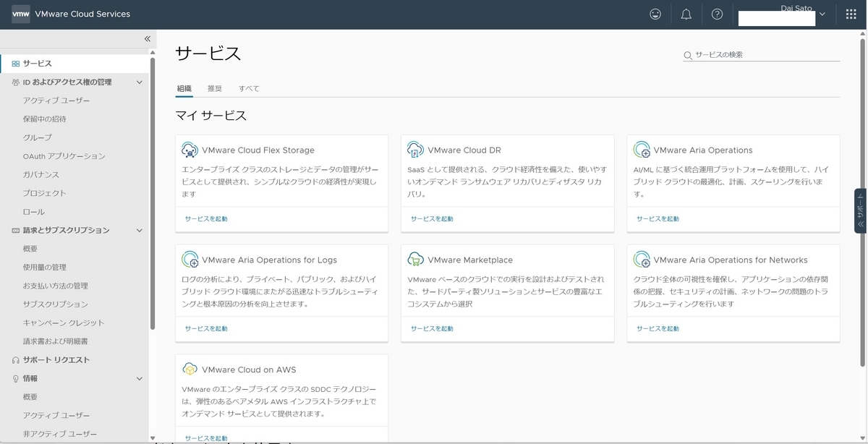This screenshot has height=444, width=868.
Task: Click the VMware Aria Operations icon
Action: pos(641,150)
